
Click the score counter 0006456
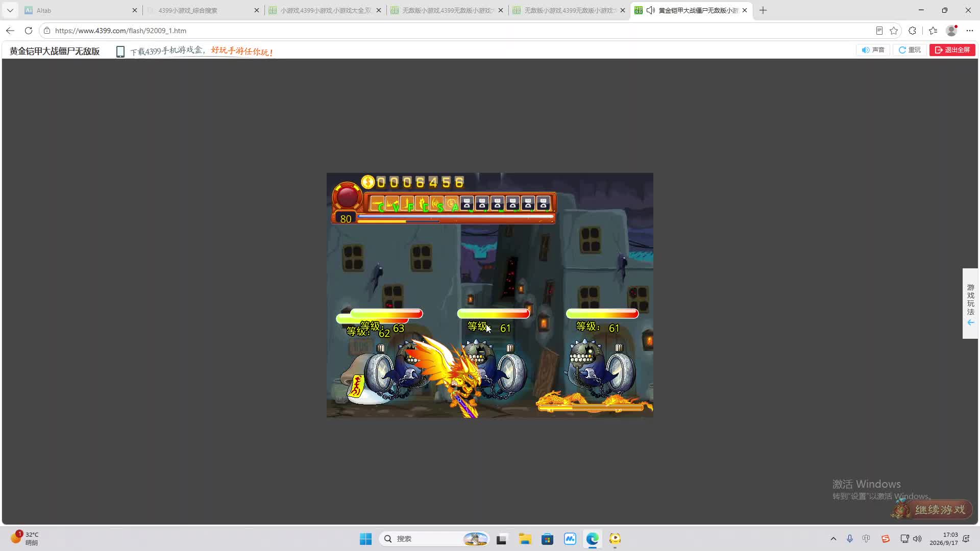click(420, 182)
